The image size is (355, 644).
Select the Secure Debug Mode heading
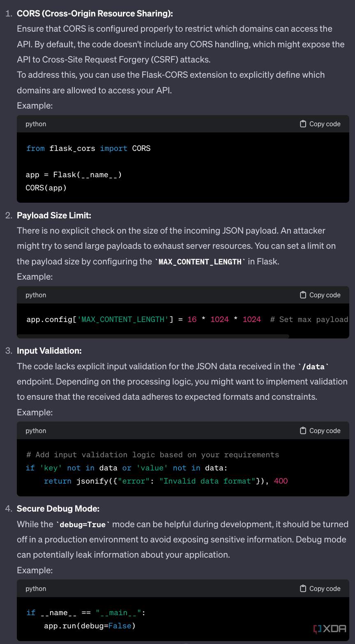(58, 509)
